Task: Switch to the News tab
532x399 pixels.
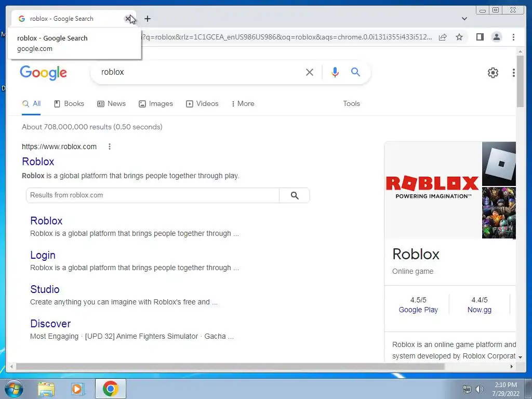Action: (x=112, y=104)
